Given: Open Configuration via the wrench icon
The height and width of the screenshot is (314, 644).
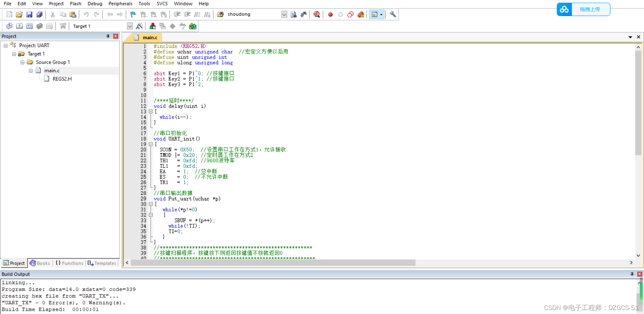Looking at the screenshot, I should pyautogui.click(x=393, y=14).
